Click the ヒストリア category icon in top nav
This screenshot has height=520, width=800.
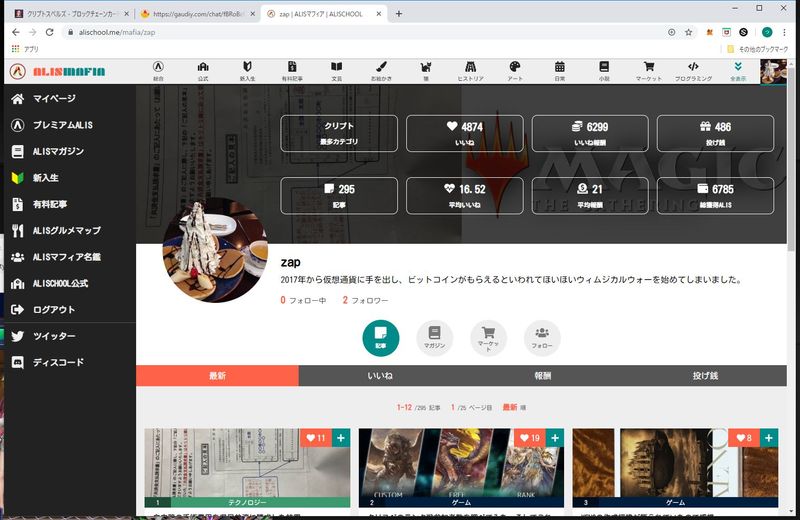click(470, 71)
